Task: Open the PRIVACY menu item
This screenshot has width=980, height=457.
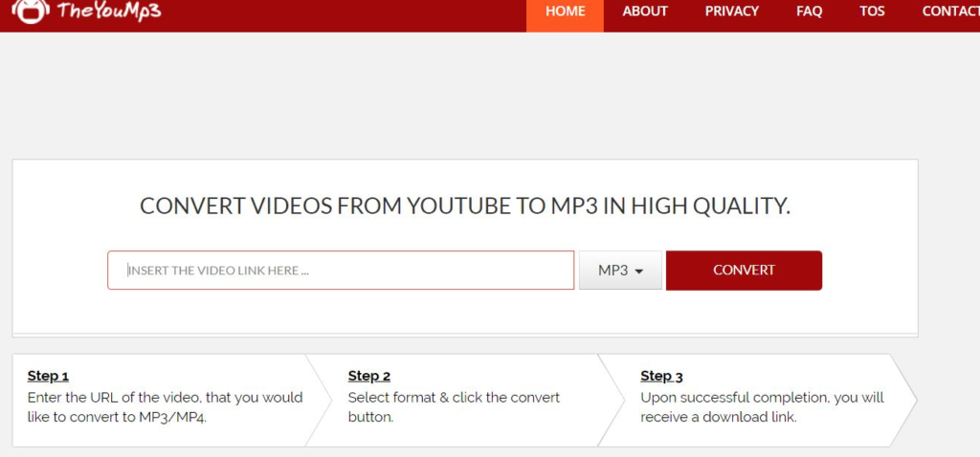Action: coord(732,11)
